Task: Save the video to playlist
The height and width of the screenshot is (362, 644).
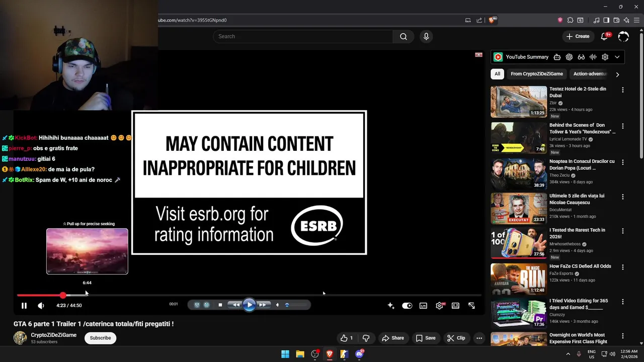Action: tap(425, 338)
